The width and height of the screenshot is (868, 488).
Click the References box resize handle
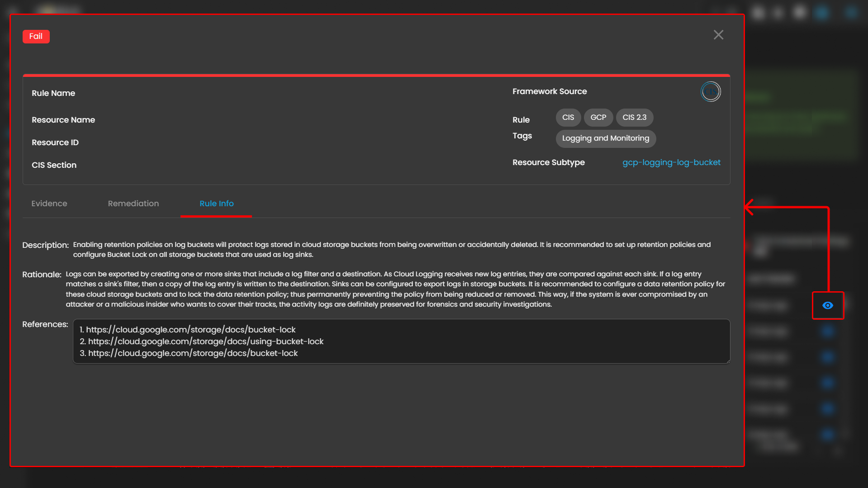[727, 361]
